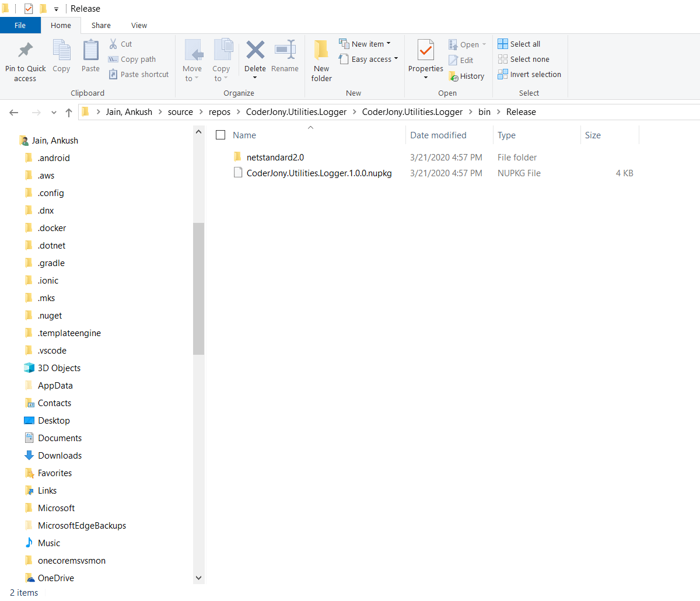Check the select-all checkbox above file list

220,135
